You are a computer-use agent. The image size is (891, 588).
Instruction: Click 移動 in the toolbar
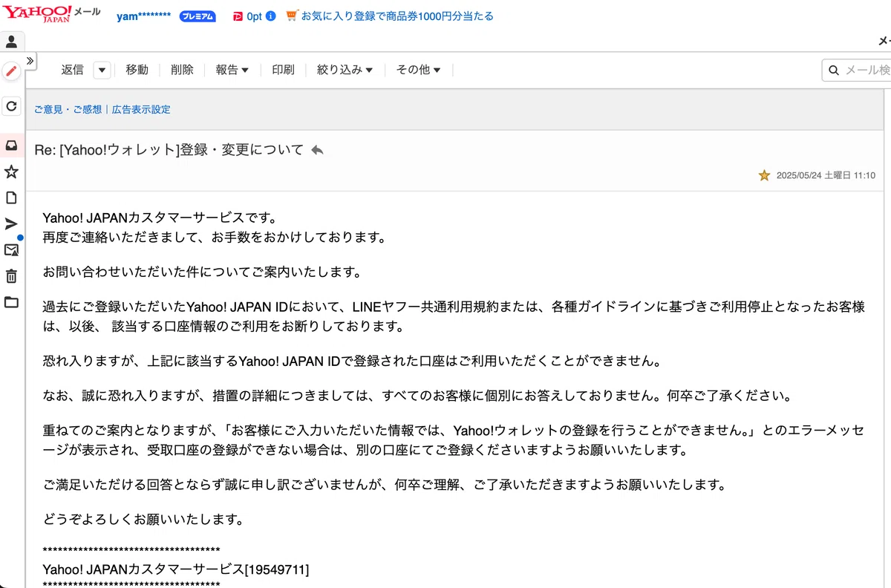[x=137, y=70]
